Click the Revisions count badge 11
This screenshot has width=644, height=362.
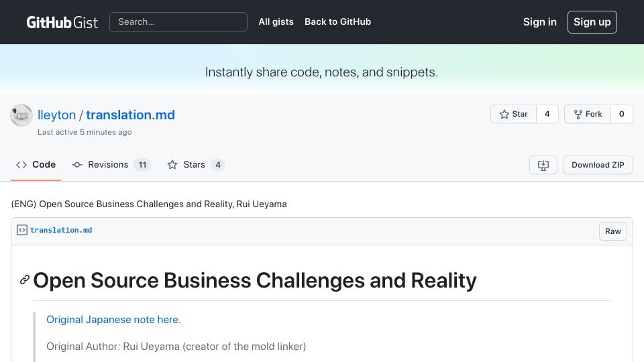[x=142, y=165]
